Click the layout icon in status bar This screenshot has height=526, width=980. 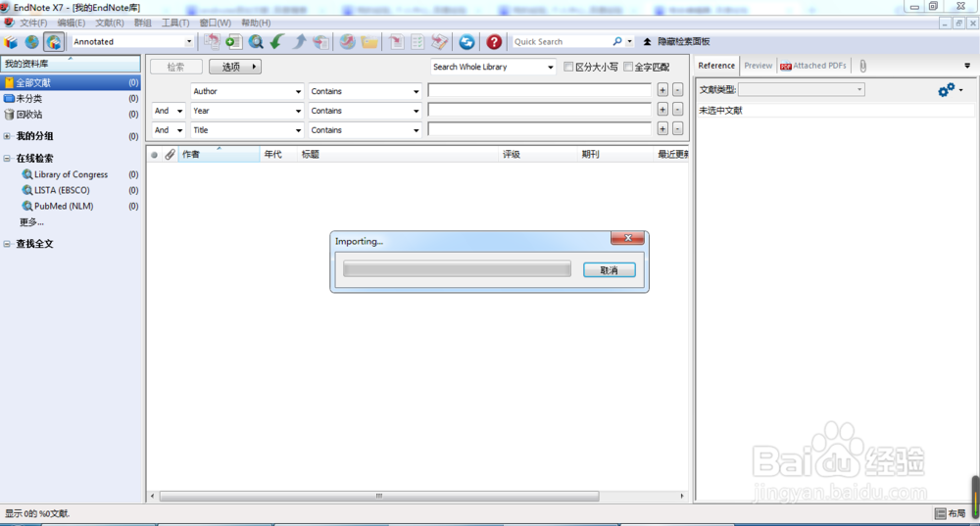(x=940, y=513)
